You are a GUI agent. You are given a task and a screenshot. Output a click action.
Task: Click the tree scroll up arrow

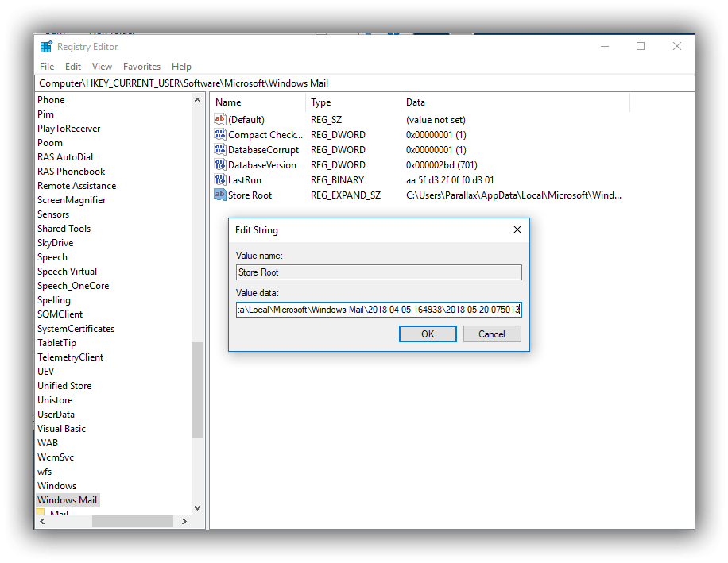(x=197, y=100)
